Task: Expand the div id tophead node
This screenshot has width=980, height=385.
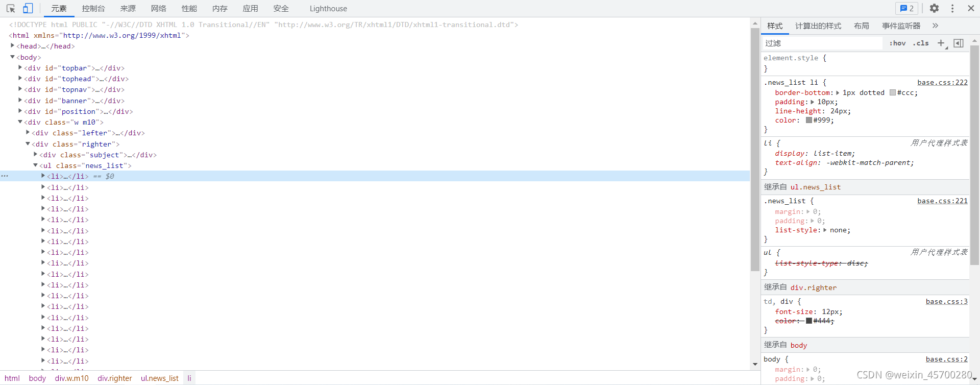Action: 20,78
